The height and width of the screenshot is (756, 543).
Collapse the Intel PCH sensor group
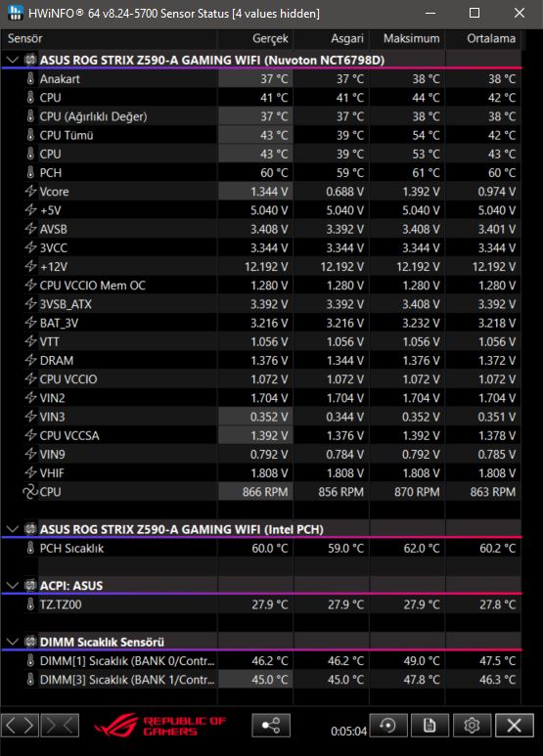[x=13, y=529]
